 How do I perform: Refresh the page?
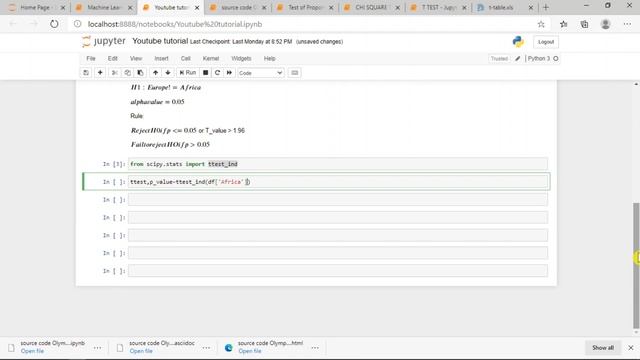coord(54,24)
